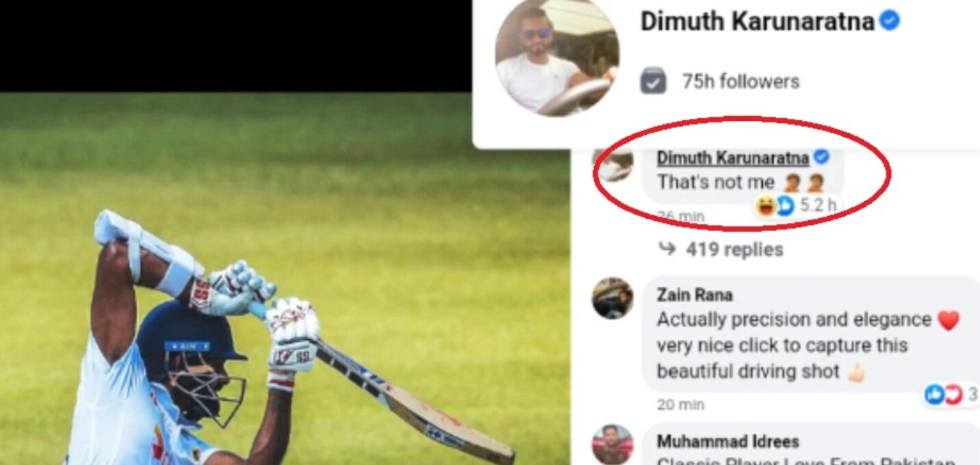
Task: Open the 75h followers text
Action: pyautogui.click(x=740, y=82)
